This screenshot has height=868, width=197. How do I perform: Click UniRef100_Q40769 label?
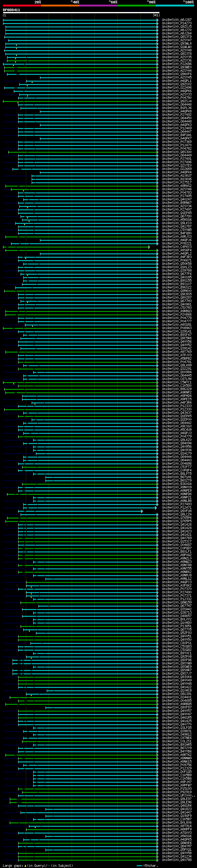177,538
